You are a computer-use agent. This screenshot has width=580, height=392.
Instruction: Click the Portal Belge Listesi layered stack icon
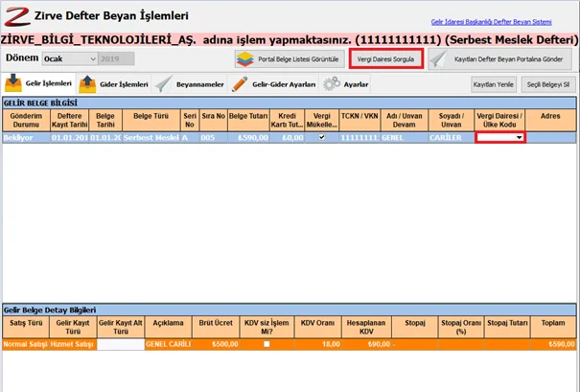point(244,59)
